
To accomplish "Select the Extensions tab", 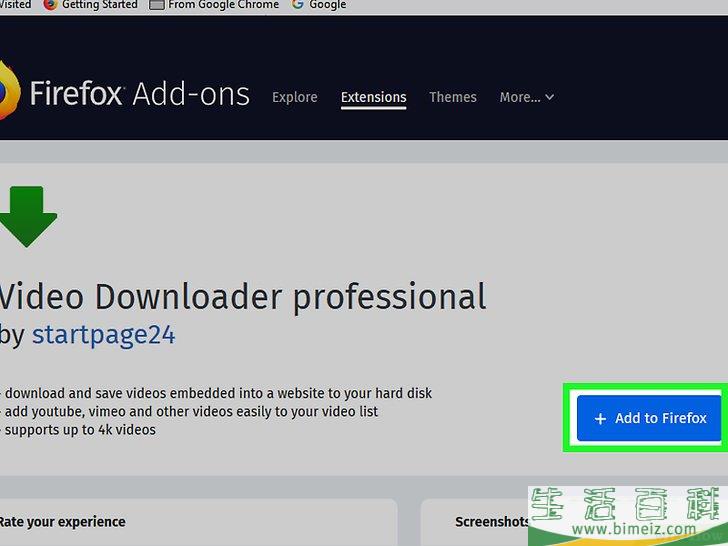I will 374,98.
